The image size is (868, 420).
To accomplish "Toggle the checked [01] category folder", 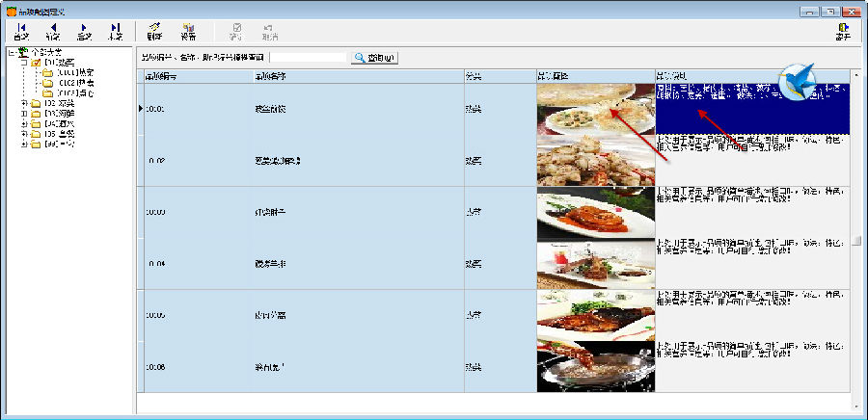I will (36, 63).
